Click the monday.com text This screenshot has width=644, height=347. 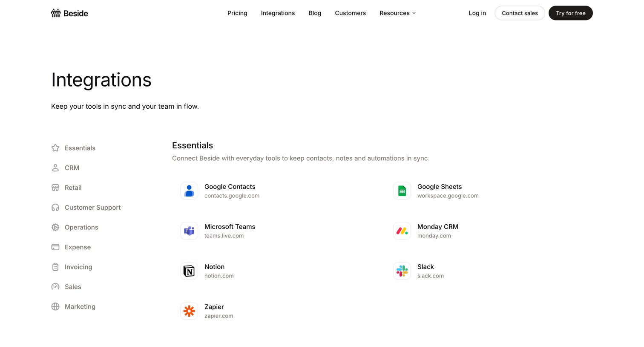point(434,236)
